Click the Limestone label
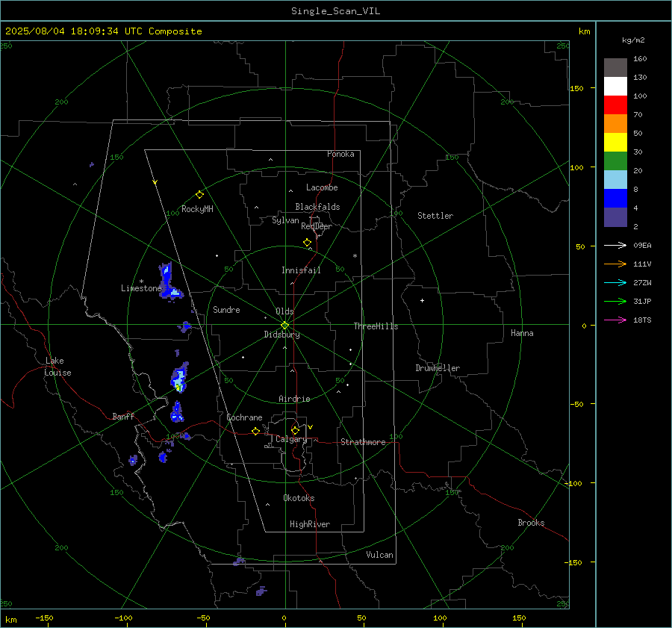 (x=141, y=288)
